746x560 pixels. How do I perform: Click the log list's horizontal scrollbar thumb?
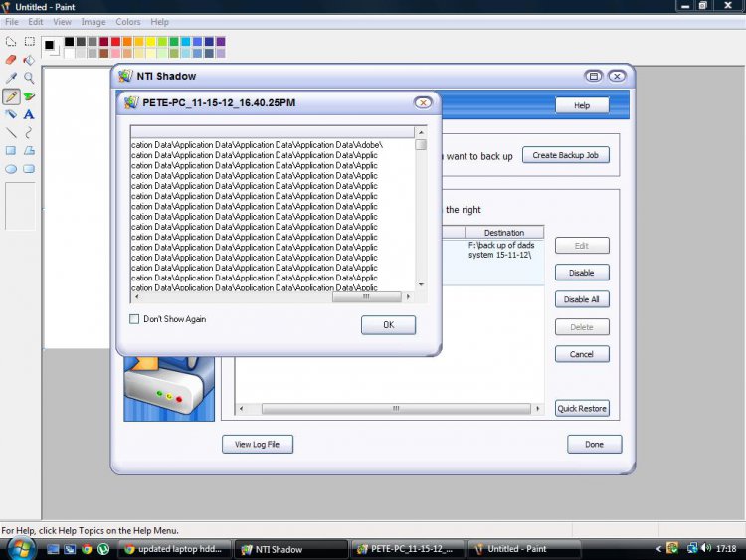[366, 296]
